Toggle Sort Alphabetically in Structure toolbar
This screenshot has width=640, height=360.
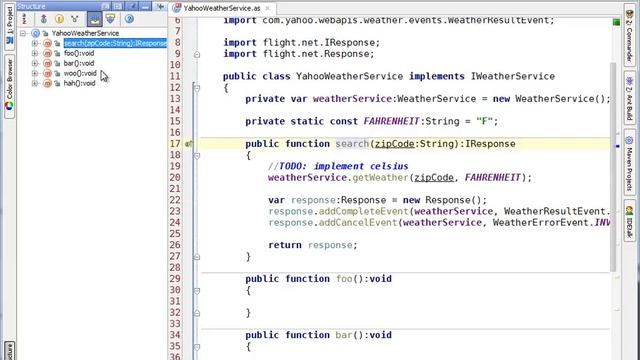(24, 19)
